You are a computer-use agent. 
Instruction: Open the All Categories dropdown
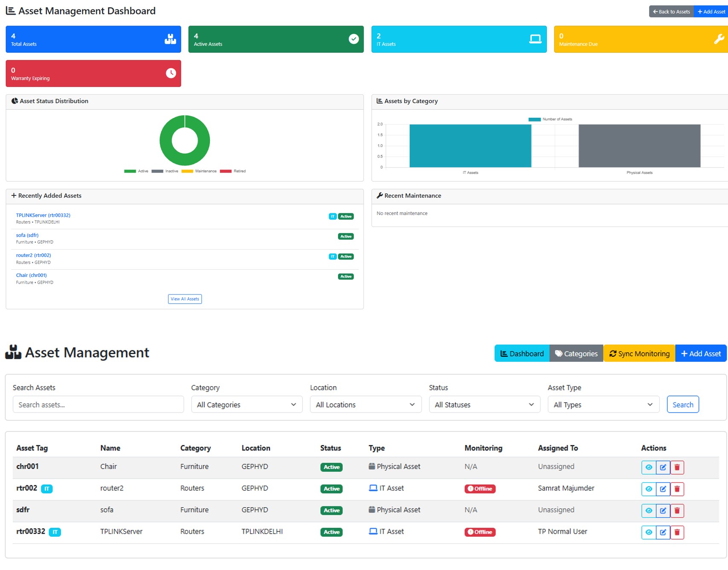246,404
